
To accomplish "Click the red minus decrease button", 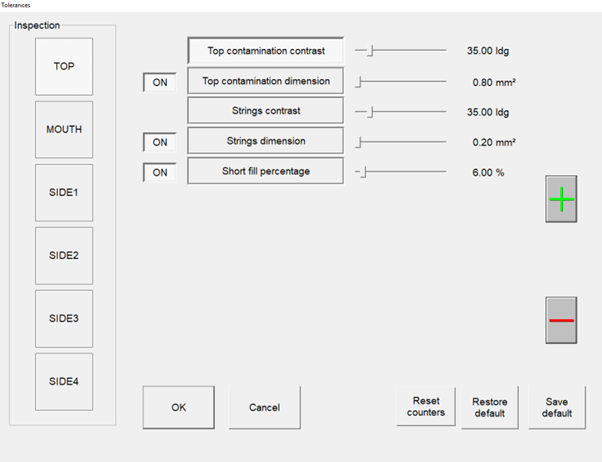I will tap(561, 320).
